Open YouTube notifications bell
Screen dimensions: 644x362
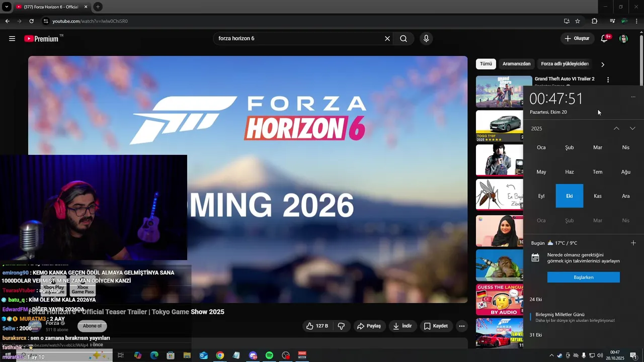605,39
